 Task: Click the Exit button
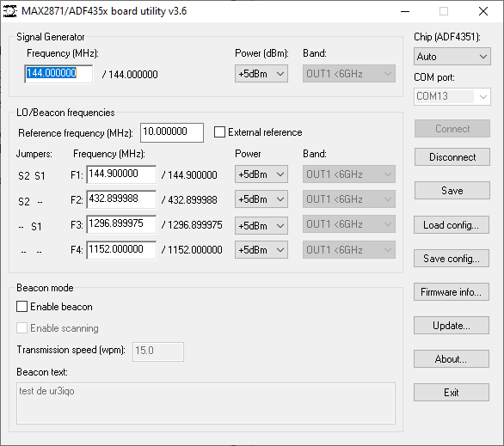coord(452,392)
